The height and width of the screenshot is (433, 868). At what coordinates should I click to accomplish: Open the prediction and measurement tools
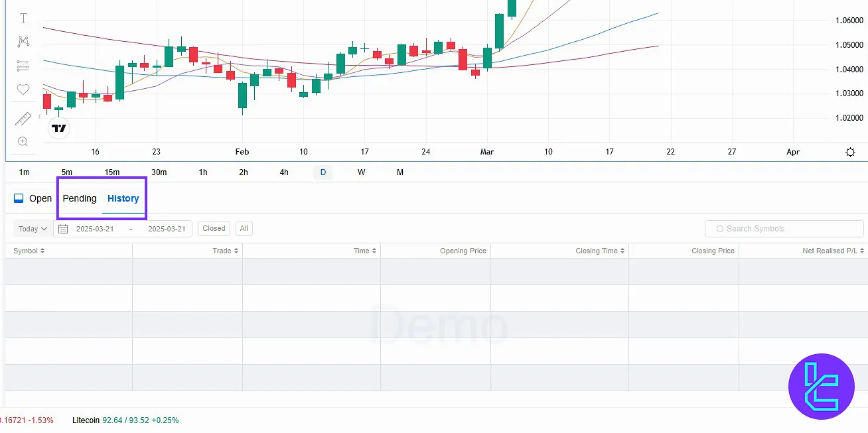(x=23, y=66)
